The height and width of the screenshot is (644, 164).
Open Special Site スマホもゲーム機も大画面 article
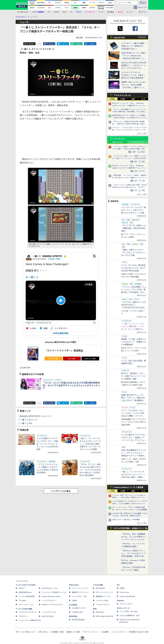[133, 46]
